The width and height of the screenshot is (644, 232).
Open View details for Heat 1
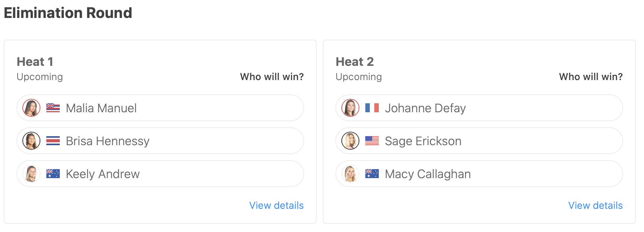pos(276,205)
